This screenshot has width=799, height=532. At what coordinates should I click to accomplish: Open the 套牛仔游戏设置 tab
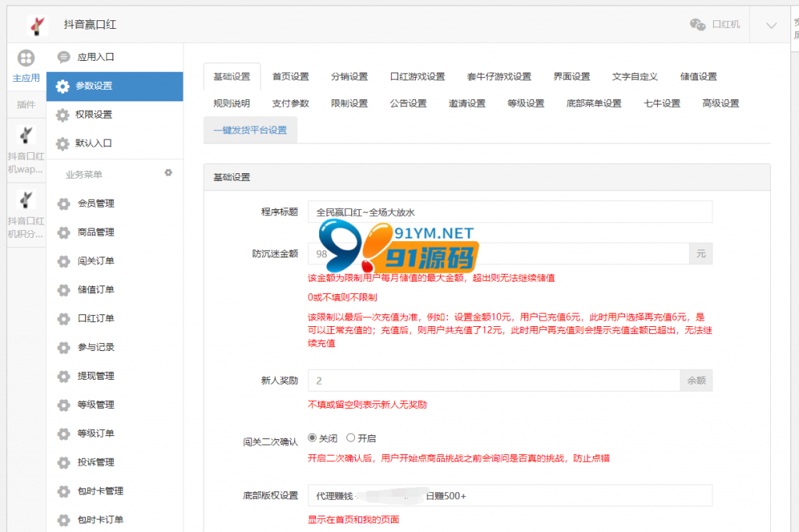coord(499,76)
